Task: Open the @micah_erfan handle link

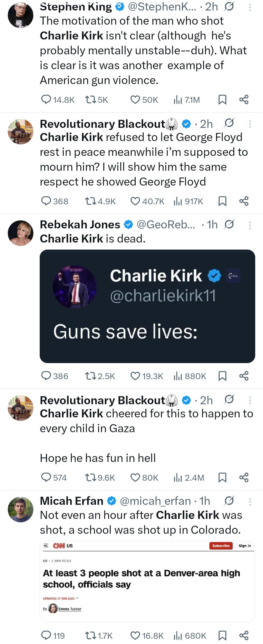Action: coord(155,501)
